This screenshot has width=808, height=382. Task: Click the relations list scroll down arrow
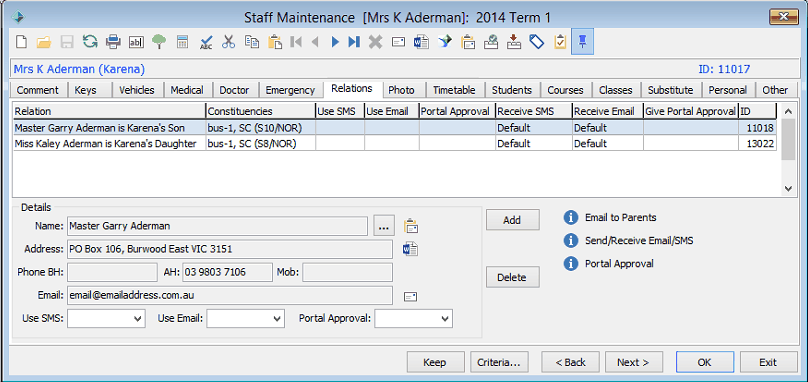(x=788, y=189)
